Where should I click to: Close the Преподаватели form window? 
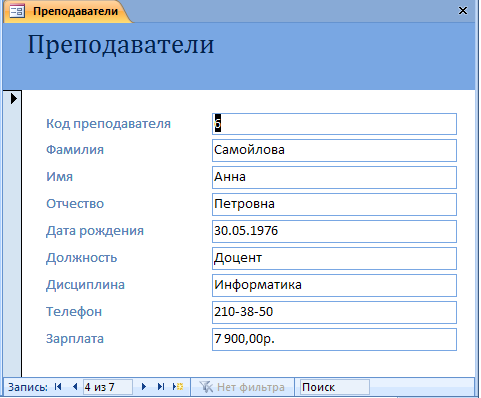pos(463,11)
